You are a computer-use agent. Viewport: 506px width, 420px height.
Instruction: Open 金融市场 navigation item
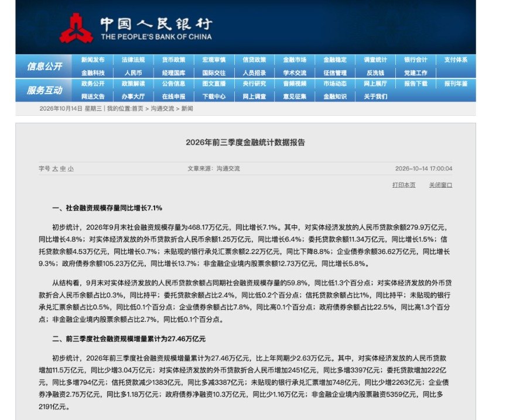295,60
